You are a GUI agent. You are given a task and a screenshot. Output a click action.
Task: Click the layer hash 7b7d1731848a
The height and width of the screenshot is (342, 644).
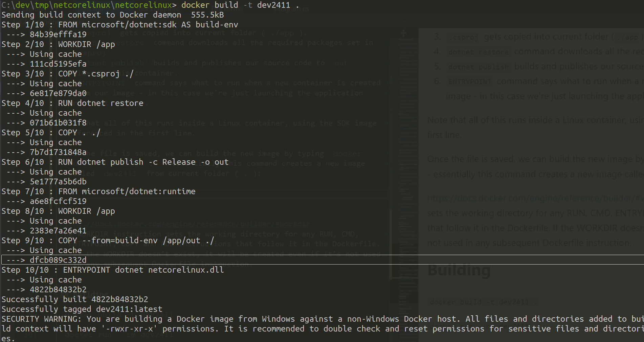tap(58, 152)
